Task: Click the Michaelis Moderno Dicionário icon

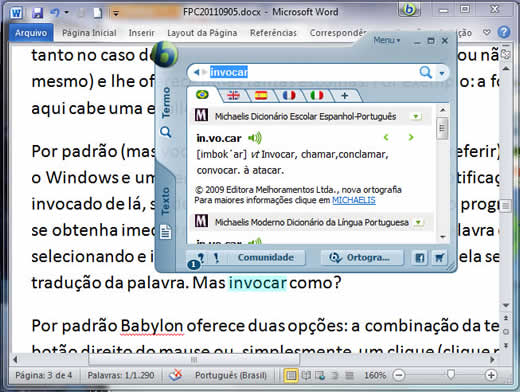Action: [201, 221]
